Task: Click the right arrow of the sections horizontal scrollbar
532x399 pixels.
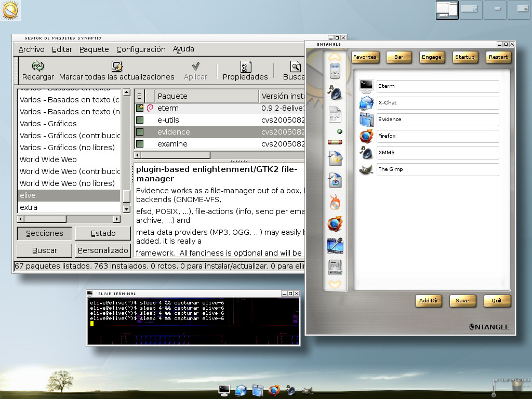Action: 117,219
